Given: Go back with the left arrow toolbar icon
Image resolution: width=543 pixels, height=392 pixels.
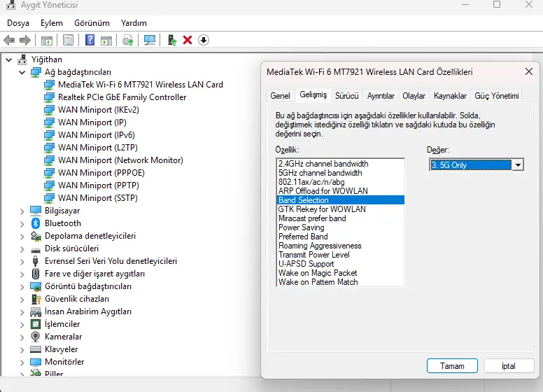Looking at the screenshot, I should 9,40.
